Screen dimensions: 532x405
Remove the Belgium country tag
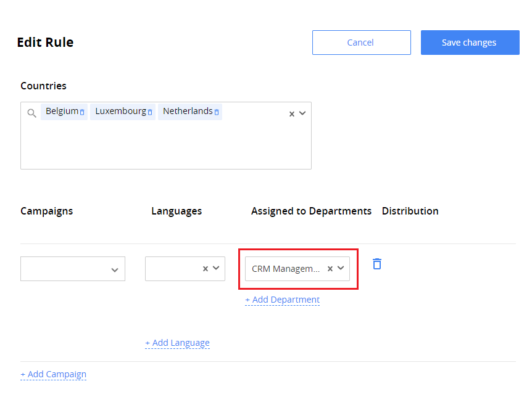[x=83, y=111]
